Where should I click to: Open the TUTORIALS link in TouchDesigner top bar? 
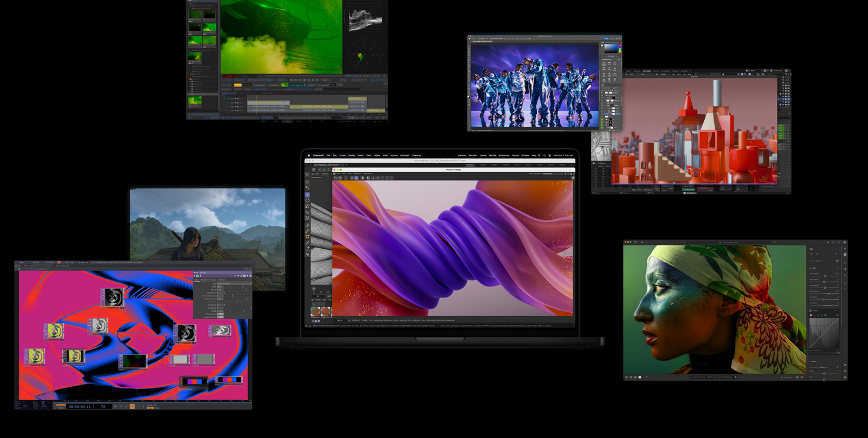tap(50, 262)
